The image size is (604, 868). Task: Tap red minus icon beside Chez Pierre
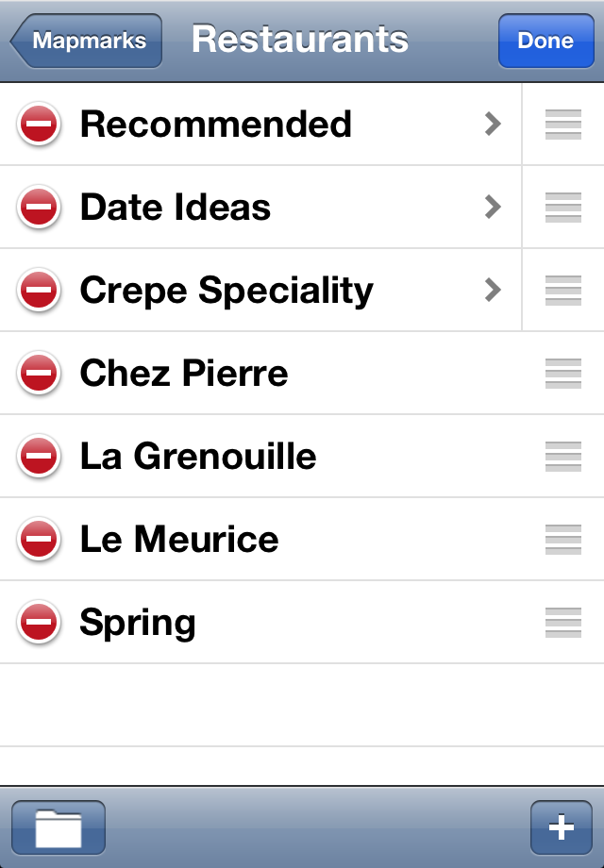coord(39,373)
